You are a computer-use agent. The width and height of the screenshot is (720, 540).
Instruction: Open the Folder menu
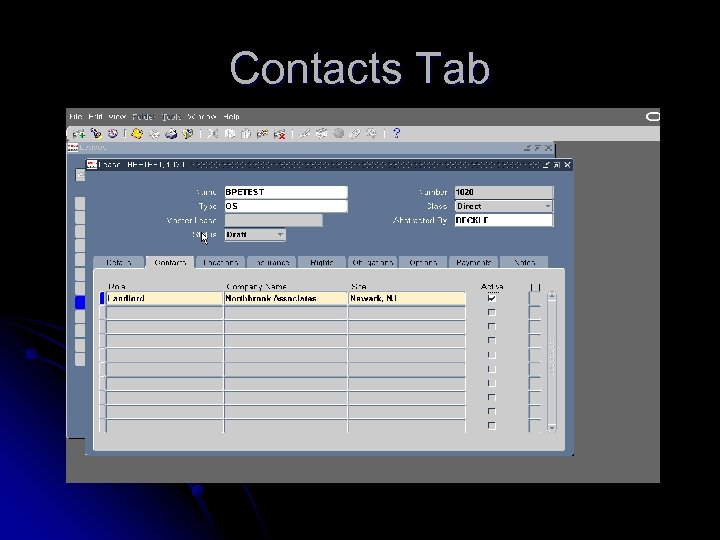click(144, 117)
